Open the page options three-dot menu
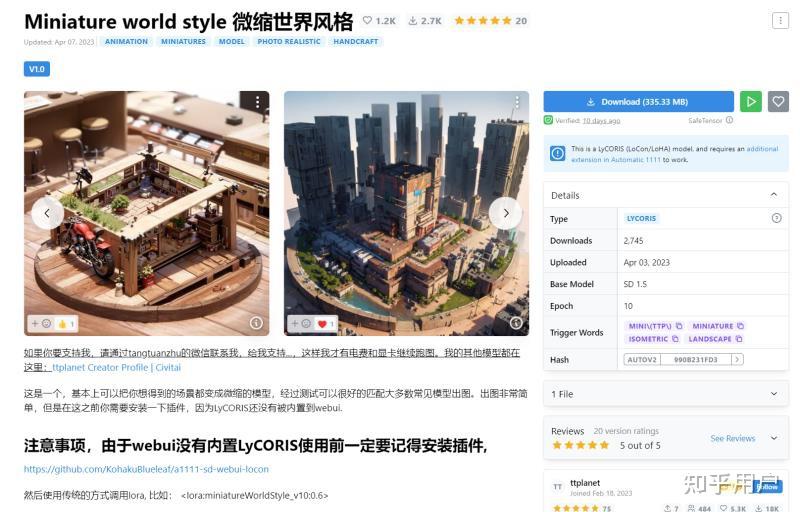 780,20
